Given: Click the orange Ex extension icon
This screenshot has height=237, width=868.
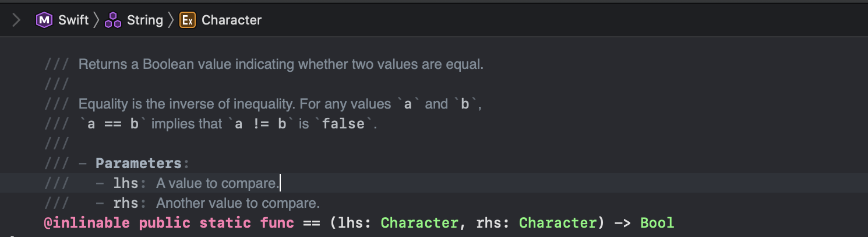Looking at the screenshot, I should tap(188, 20).
